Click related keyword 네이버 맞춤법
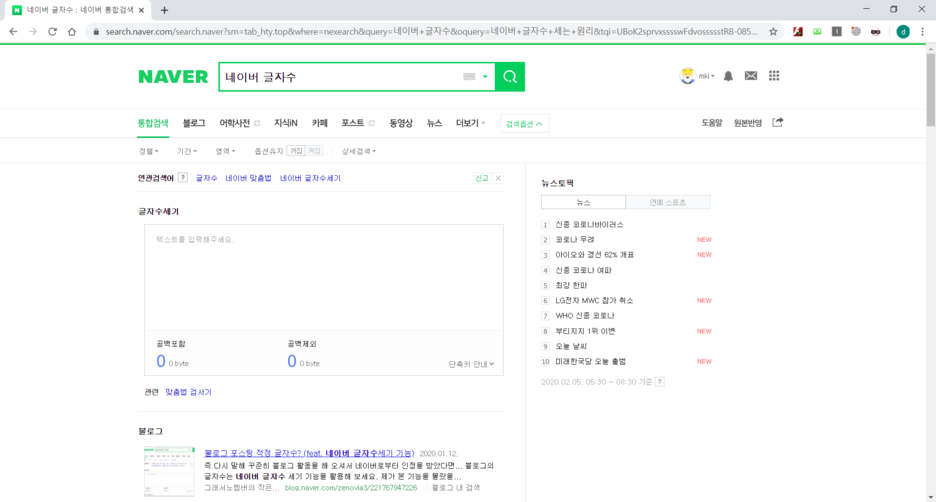 coord(248,178)
